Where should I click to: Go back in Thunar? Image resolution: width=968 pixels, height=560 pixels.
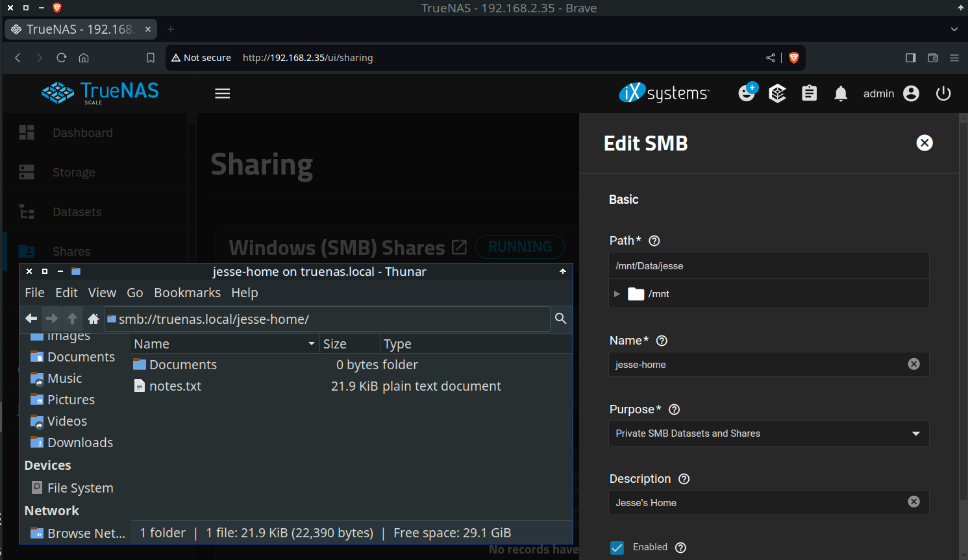tap(31, 319)
